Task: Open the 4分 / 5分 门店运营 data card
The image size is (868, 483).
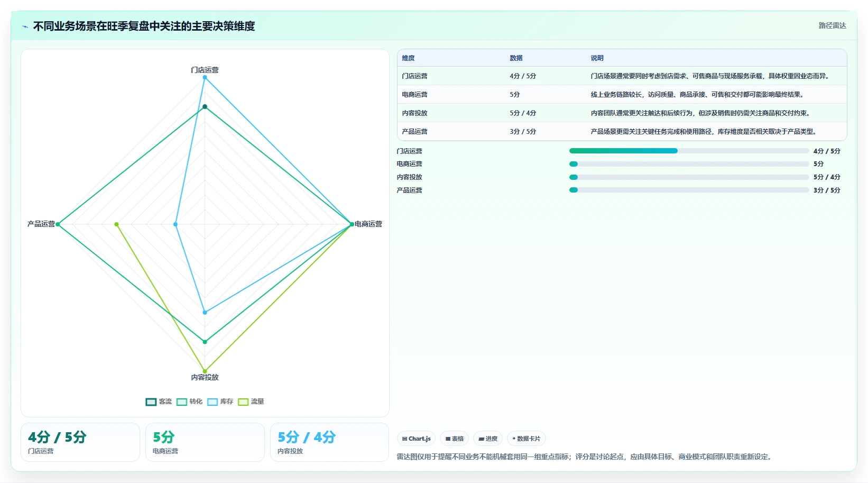Action: (x=80, y=442)
